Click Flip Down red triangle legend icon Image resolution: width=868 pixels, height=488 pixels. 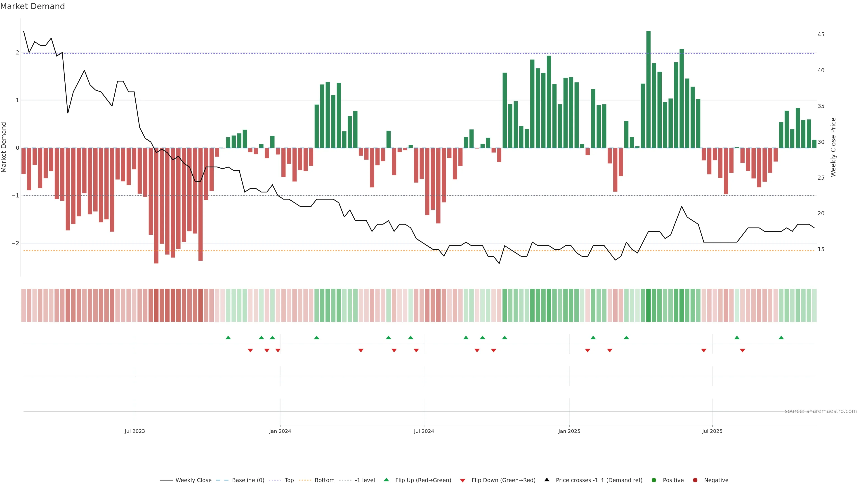463,481
